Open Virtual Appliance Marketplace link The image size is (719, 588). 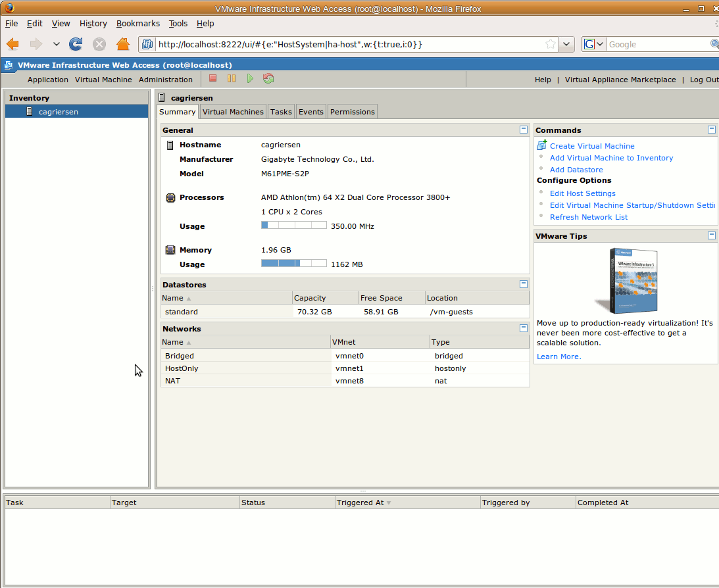point(620,80)
